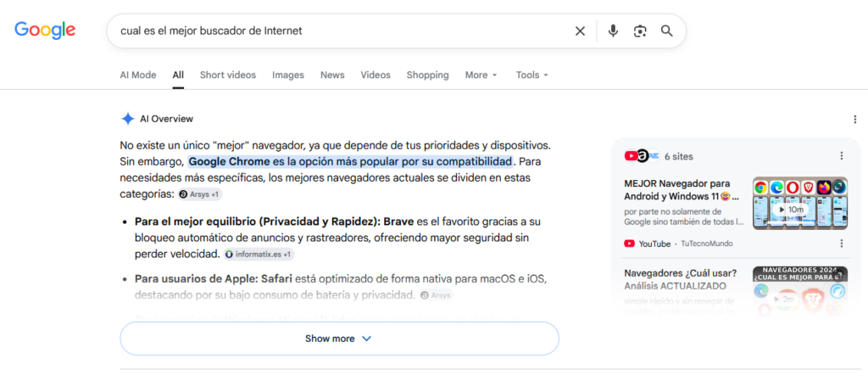Open the Videos tab
The width and height of the screenshot is (868, 387).
coord(376,75)
